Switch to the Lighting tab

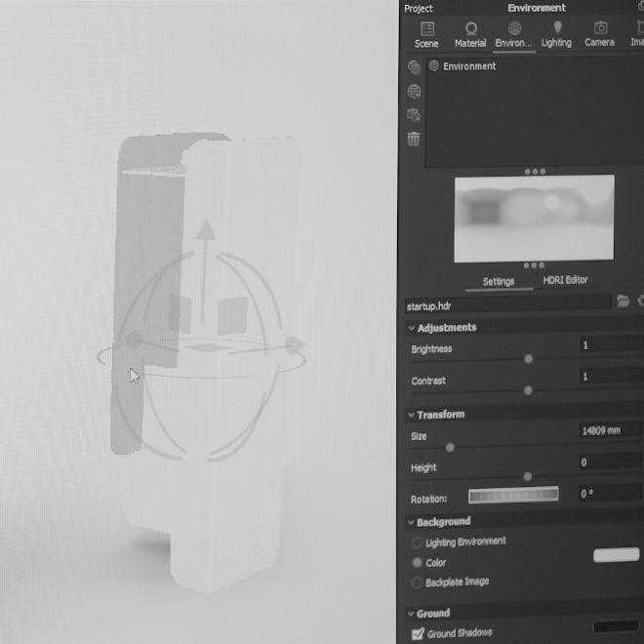[x=556, y=34]
